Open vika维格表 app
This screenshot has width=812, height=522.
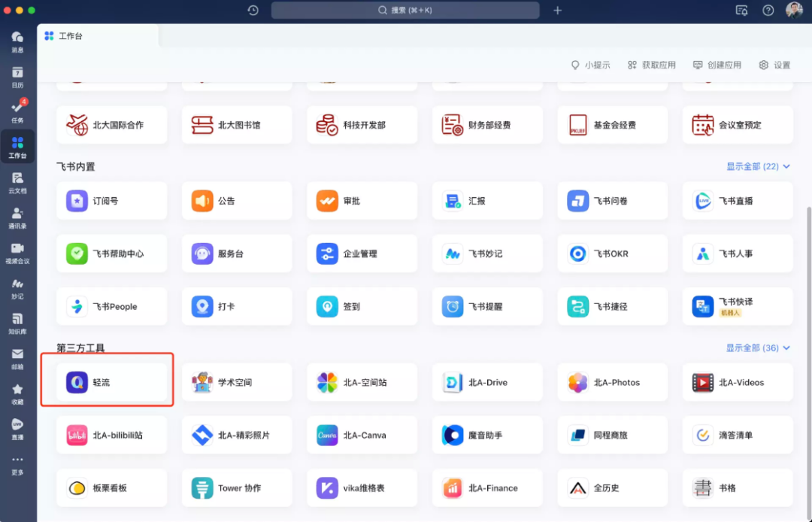coord(362,488)
